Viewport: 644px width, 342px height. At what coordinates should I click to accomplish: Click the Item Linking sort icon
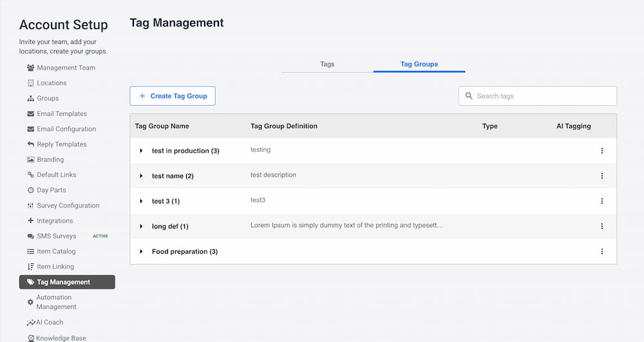pyautogui.click(x=30, y=267)
